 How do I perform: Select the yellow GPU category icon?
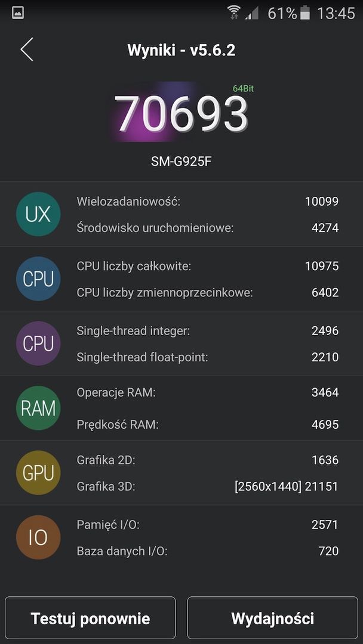point(38,473)
